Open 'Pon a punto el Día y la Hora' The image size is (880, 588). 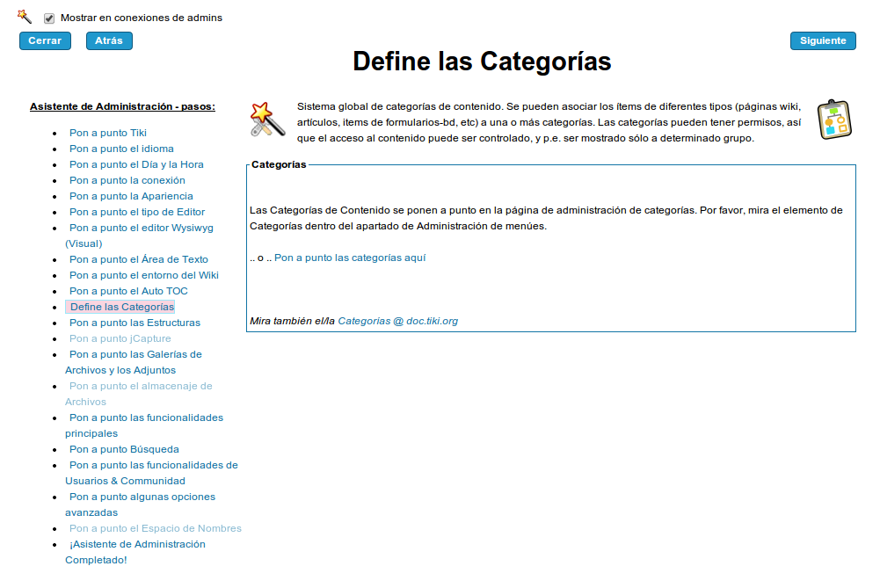click(x=136, y=164)
